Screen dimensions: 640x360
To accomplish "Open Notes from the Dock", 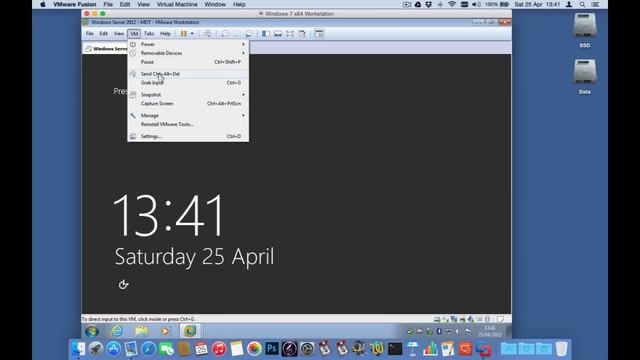I will tap(236, 349).
